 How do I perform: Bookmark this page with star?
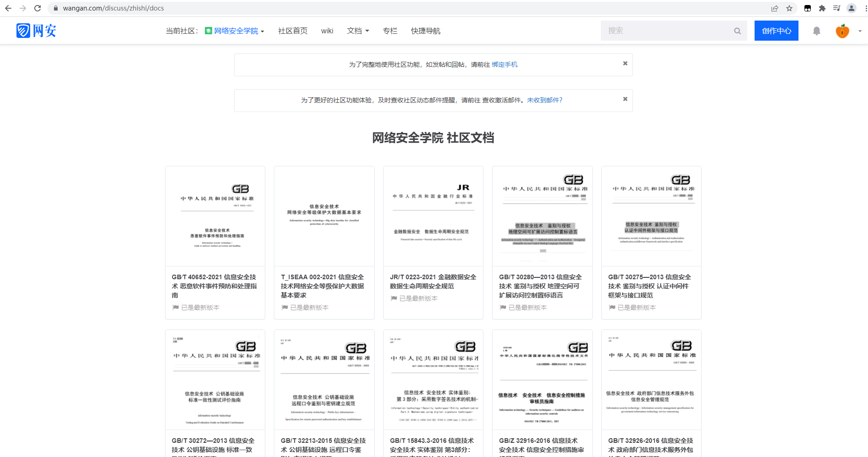(x=789, y=8)
